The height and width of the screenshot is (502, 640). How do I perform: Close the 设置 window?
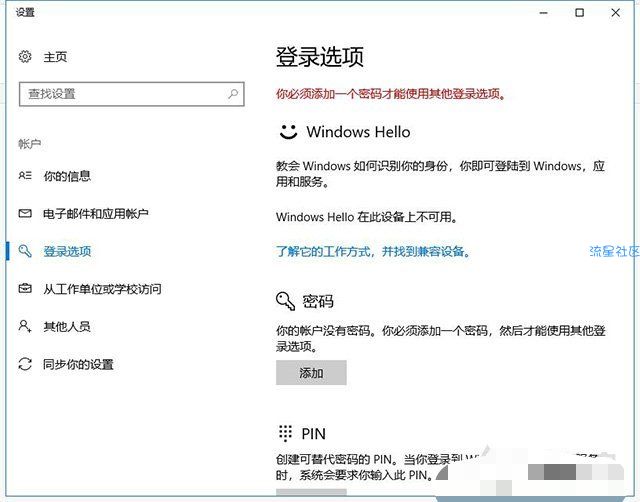click(616, 13)
